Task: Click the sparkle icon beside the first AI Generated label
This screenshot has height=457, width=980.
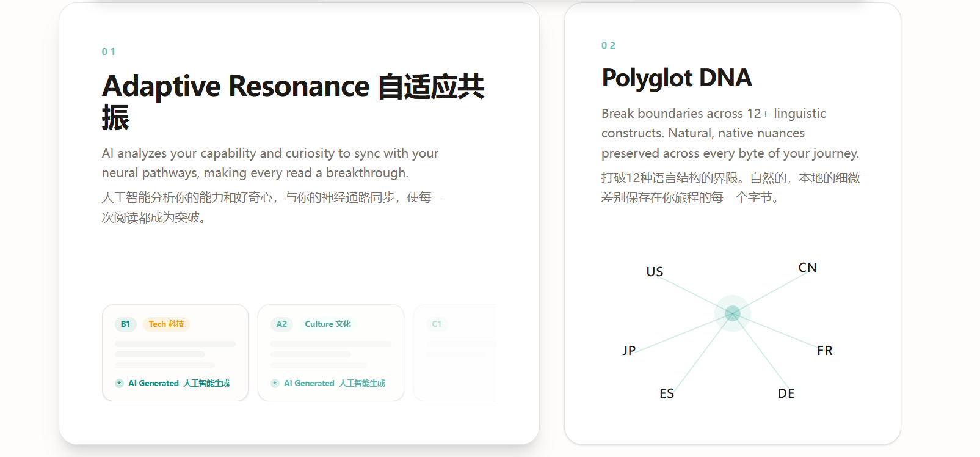Action: (x=119, y=383)
